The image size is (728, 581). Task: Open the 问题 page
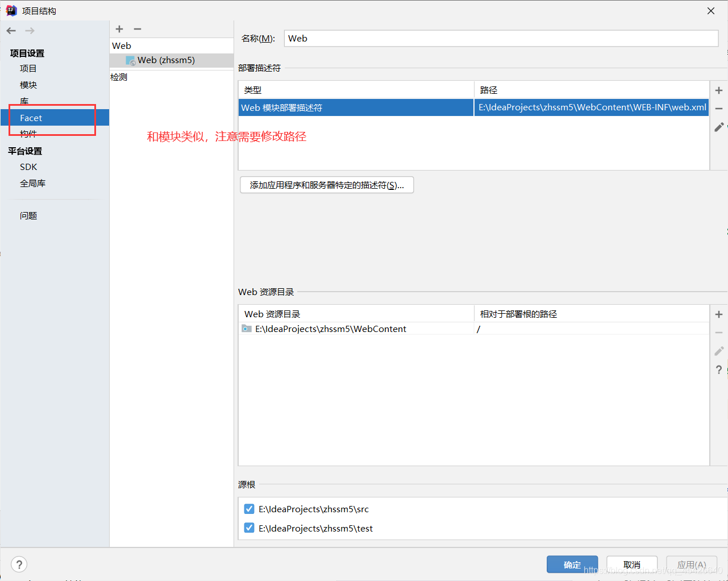coord(28,216)
